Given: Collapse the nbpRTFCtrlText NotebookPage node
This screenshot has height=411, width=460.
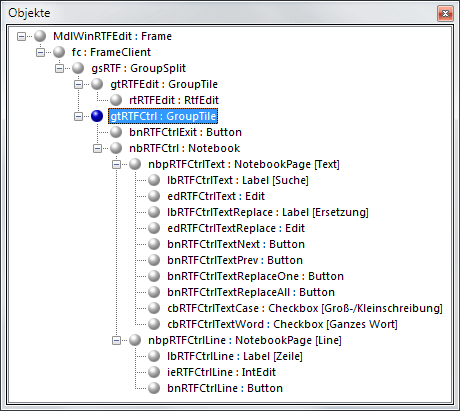Looking at the screenshot, I should [116, 164].
